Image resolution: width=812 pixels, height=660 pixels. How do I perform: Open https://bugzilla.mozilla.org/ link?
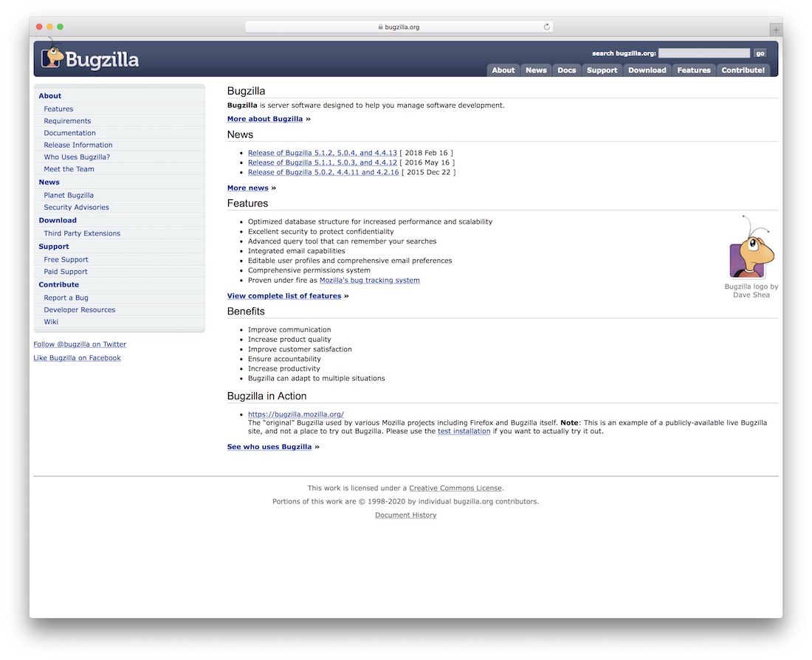[x=296, y=414]
